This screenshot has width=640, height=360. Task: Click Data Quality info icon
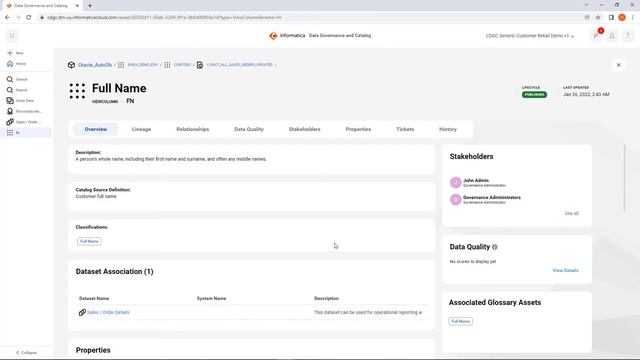pyautogui.click(x=495, y=247)
